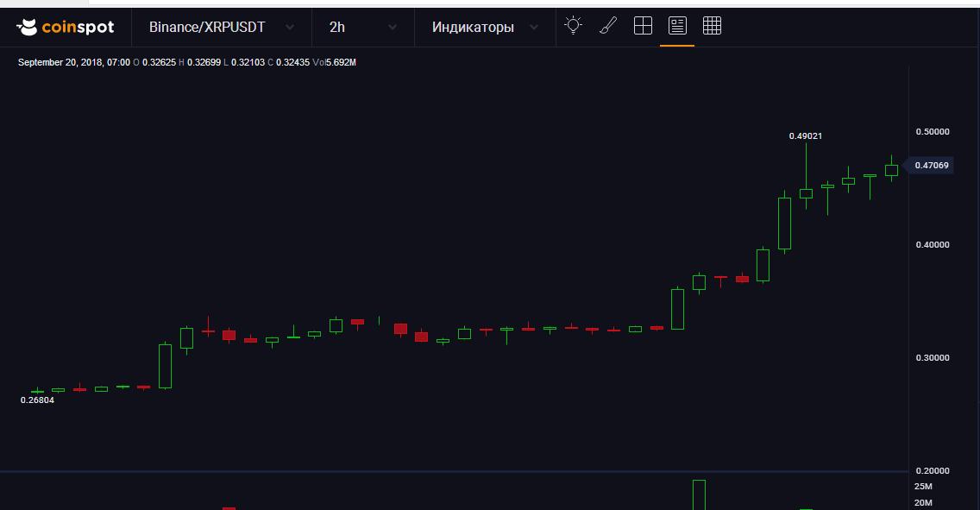Click the last green candle on the right

click(x=891, y=170)
